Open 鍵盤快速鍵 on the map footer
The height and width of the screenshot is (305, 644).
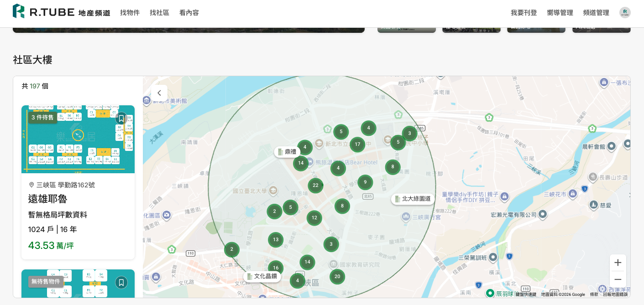[526, 295]
